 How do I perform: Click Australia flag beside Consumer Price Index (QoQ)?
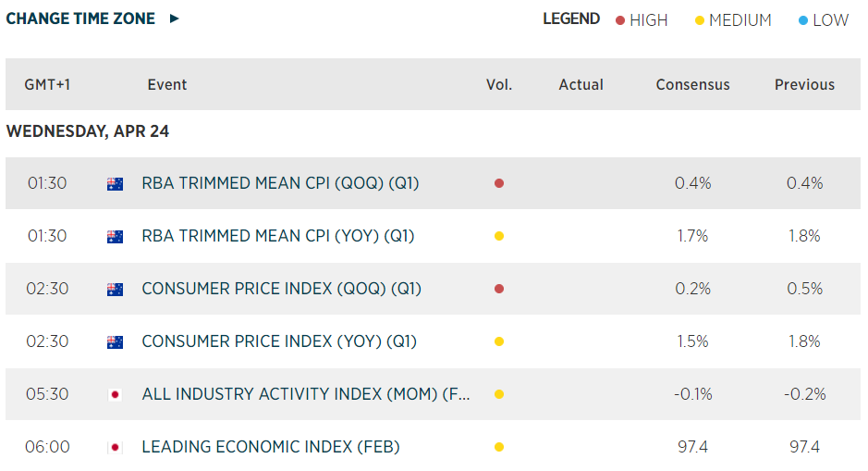click(x=116, y=289)
